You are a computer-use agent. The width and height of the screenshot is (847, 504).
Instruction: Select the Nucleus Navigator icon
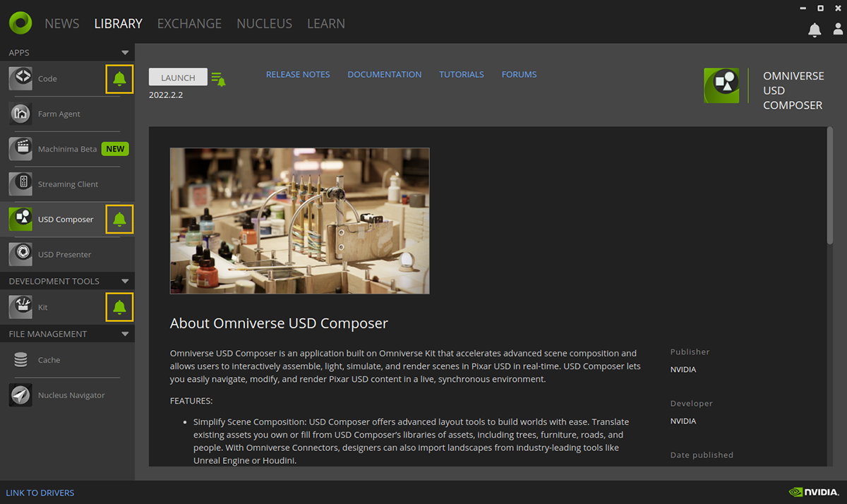point(20,395)
